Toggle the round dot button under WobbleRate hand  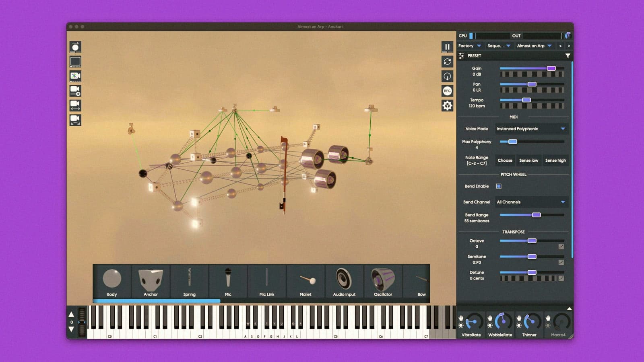490,325
